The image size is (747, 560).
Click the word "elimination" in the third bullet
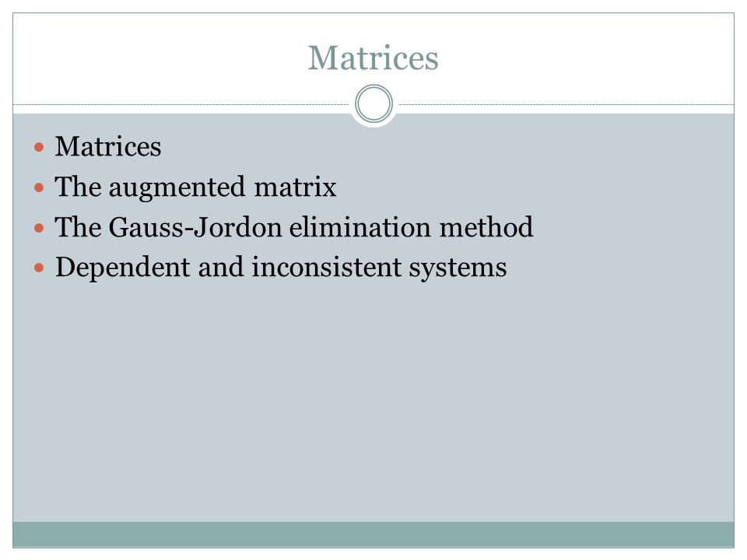point(360,227)
